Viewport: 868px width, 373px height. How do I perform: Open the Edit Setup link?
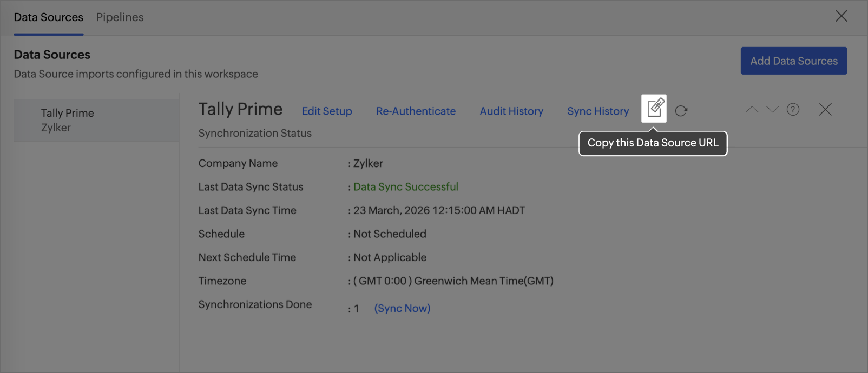[x=327, y=111]
